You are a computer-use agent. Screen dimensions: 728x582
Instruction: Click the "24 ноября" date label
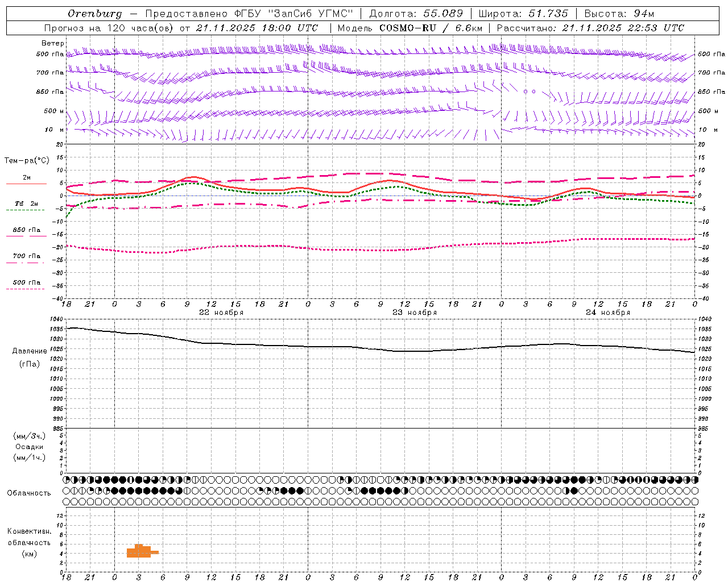point(608,313)
